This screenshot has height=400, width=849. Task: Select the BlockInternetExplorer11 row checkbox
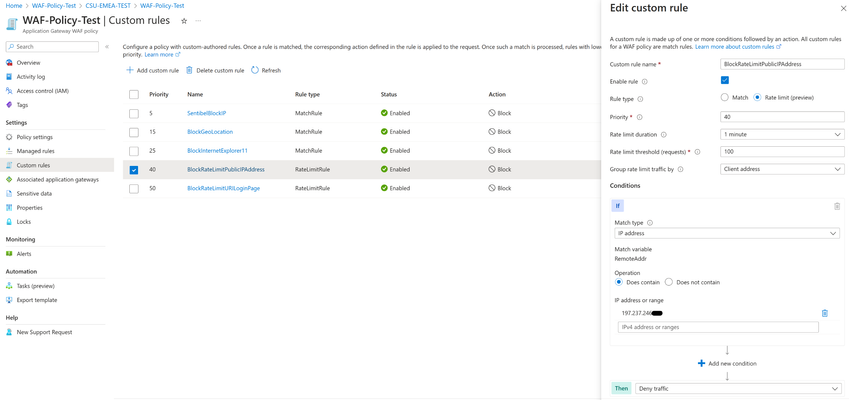tap(134, 150)
